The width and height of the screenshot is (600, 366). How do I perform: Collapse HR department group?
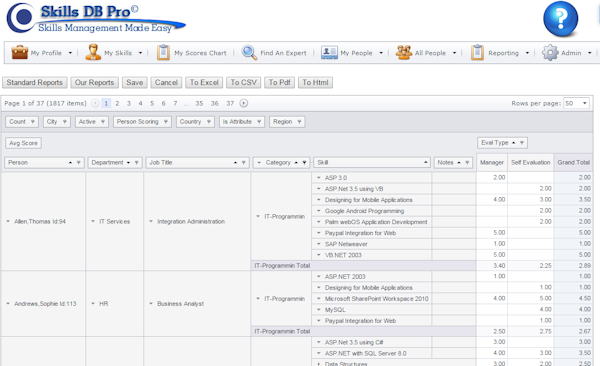click(x=93, y=304)
